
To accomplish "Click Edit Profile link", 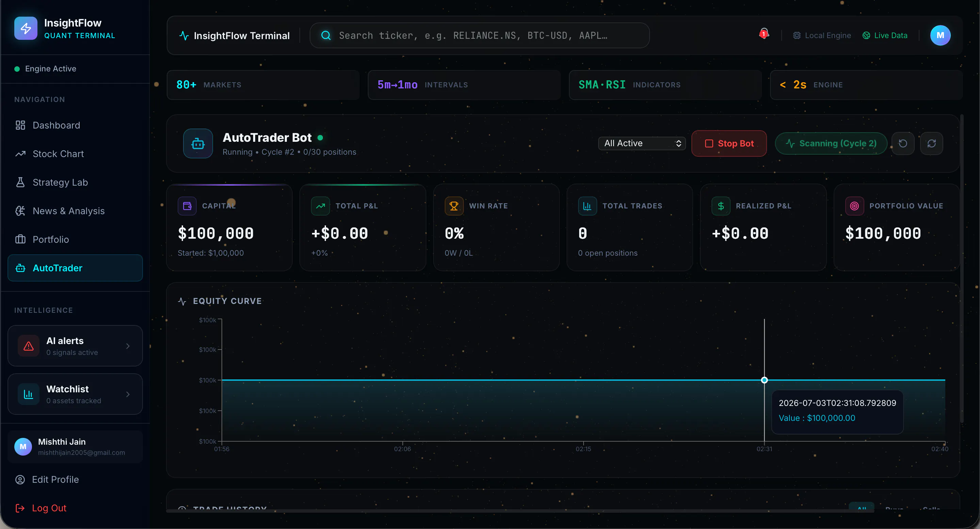I will (55, 480).
